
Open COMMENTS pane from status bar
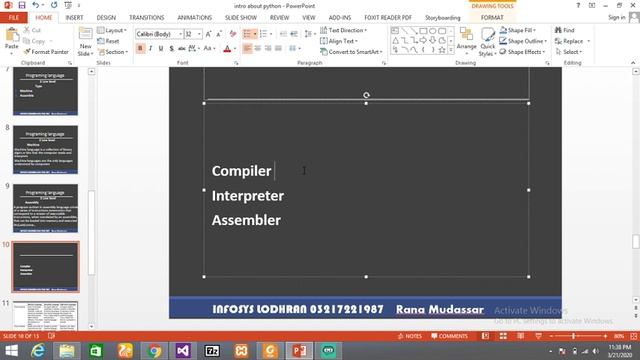[449, 336]
